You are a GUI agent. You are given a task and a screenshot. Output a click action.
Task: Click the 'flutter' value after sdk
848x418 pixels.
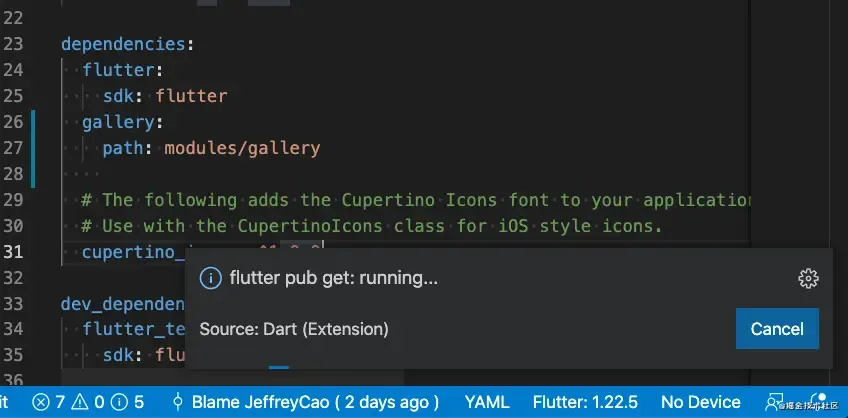(191, 96)
